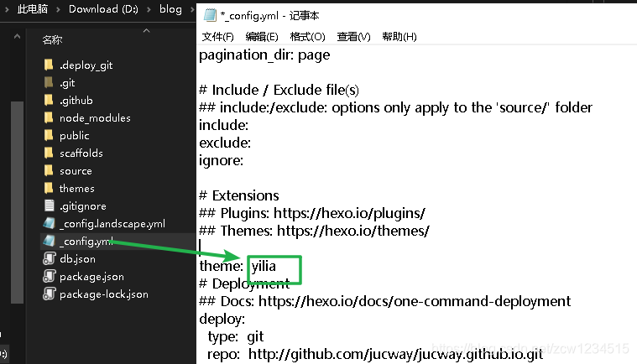Select the package-lock.json file name
Screen dimensions: 637x364
click(104, 294)
